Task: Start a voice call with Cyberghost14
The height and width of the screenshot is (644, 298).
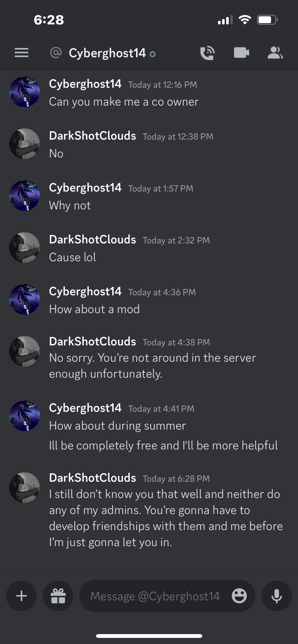Action: [207, 53]
